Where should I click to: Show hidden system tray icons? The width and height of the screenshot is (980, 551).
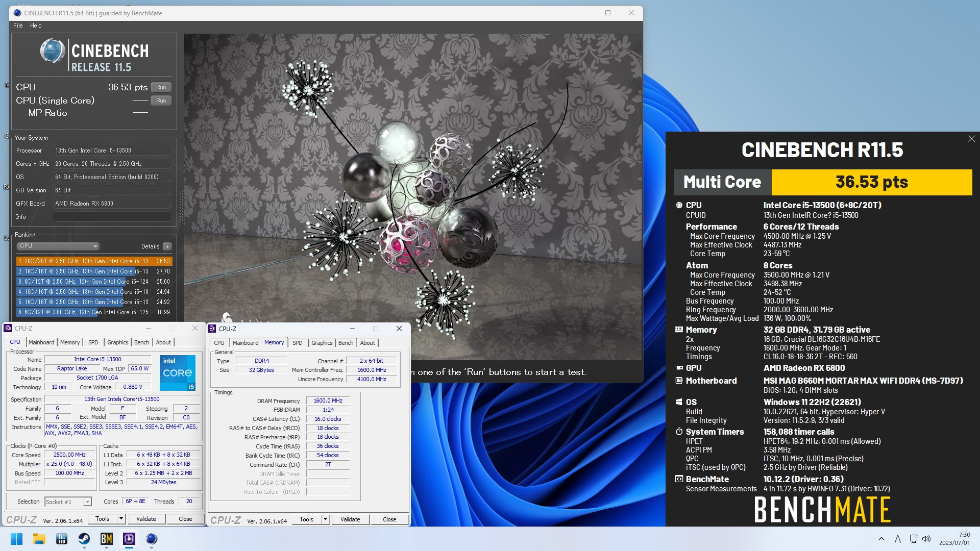[x=881, y=539]
